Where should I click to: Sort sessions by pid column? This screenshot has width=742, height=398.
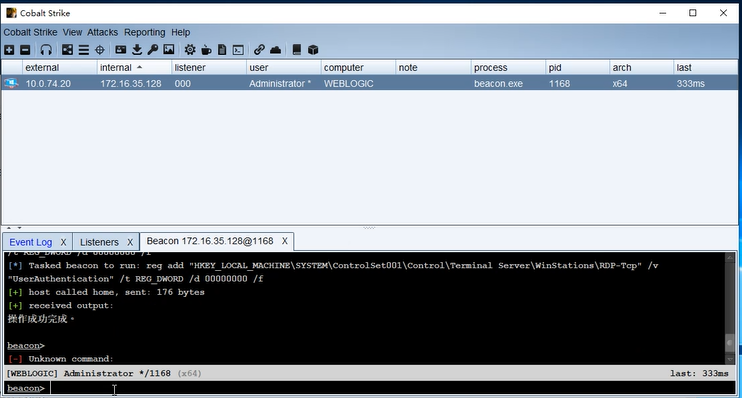point(577,68)
